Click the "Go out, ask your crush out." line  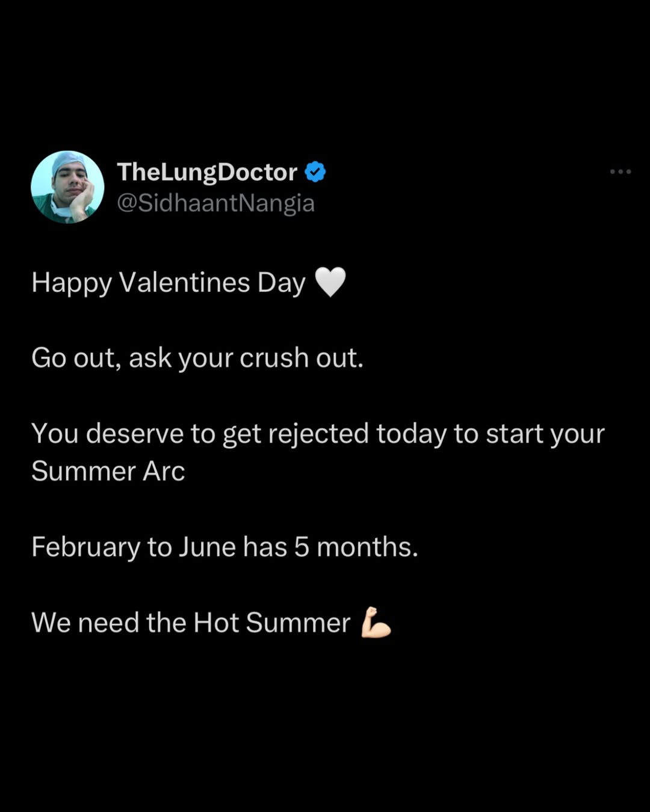(x=197, y=358)
